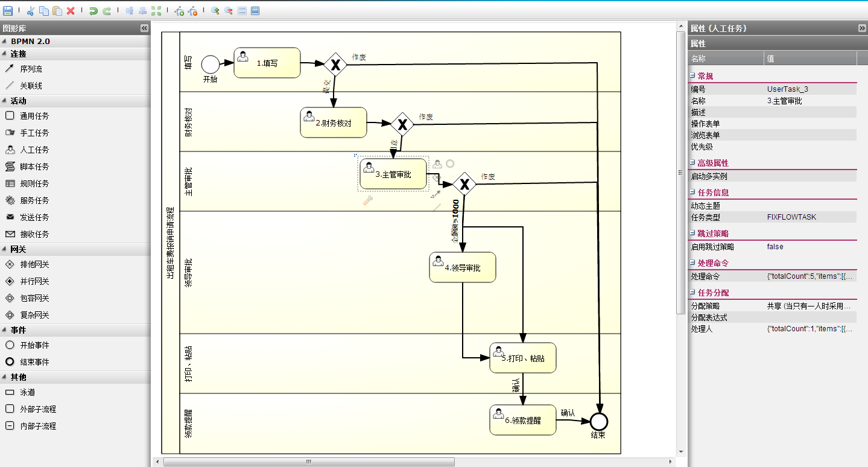Select the 4.领导审批 task node
This screenshot has height=467, width=868.
point(463,267)
